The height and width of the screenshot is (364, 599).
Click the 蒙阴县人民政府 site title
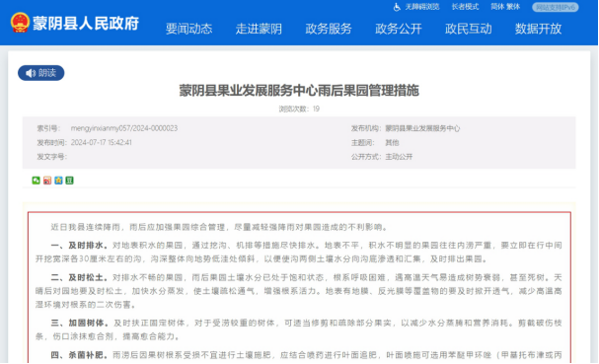pos(86,24)
